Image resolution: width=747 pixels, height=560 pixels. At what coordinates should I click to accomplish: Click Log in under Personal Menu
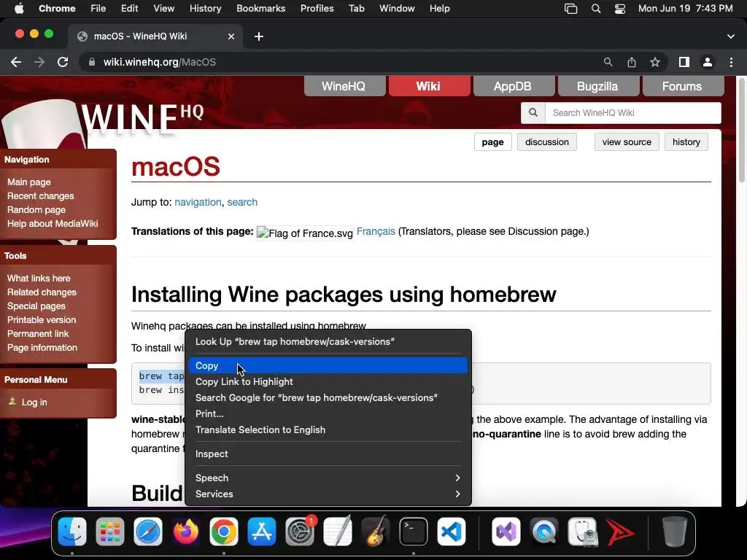pyautogui.click(x=34, y=402)
